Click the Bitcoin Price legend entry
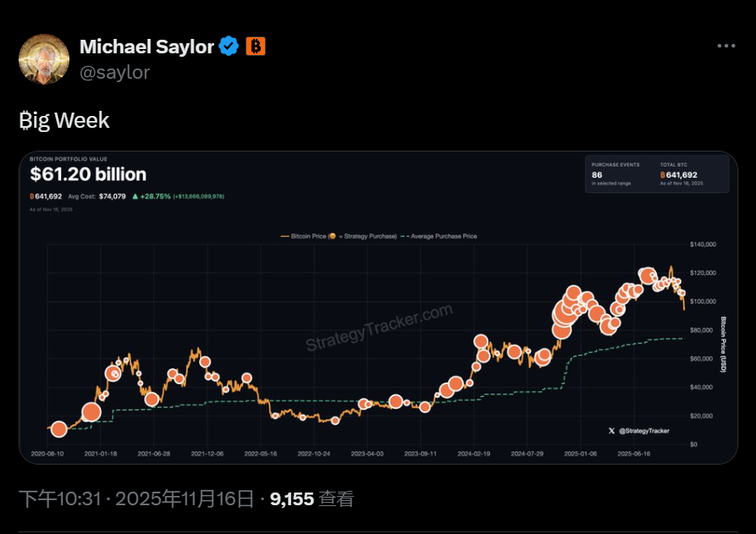 339,236
